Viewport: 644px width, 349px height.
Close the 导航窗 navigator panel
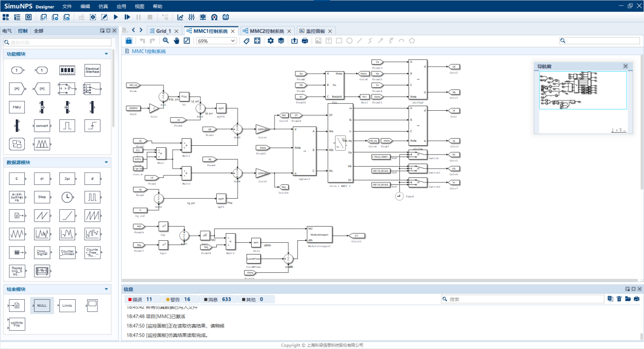[625, 66]
